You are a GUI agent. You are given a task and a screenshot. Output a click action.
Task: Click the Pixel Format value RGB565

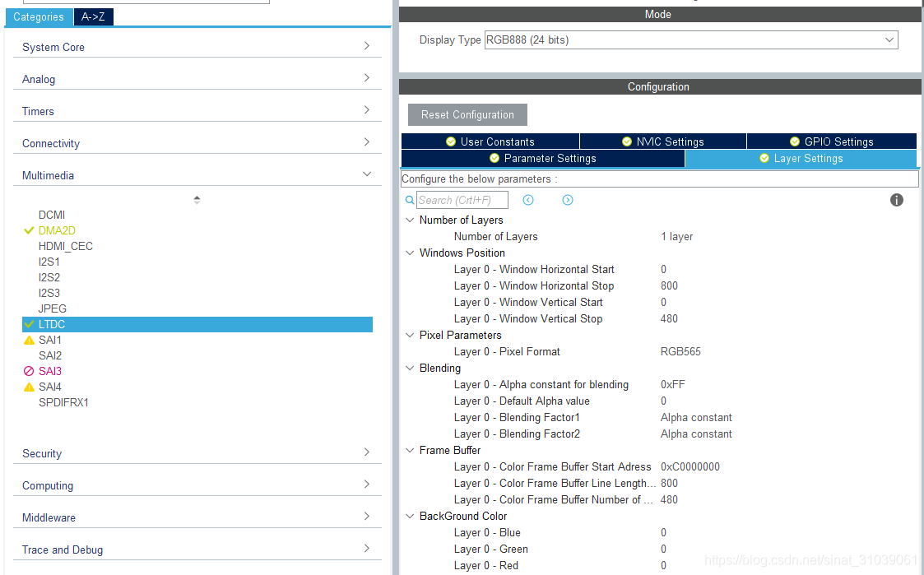680,352
